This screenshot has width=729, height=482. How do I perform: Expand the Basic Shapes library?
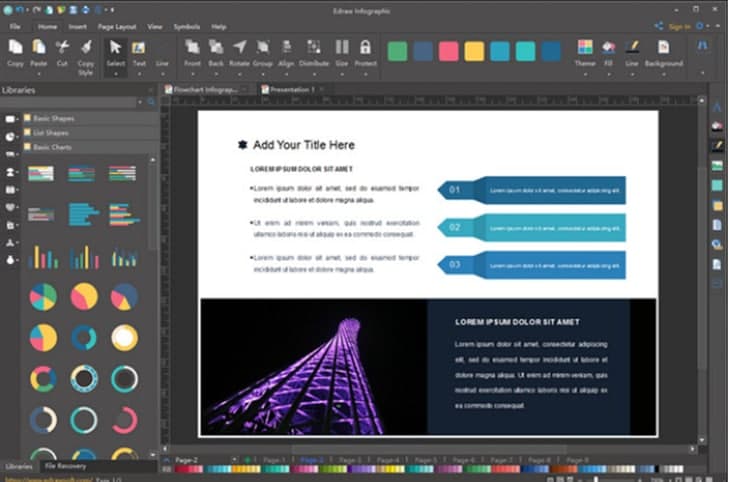coord(91,119)
